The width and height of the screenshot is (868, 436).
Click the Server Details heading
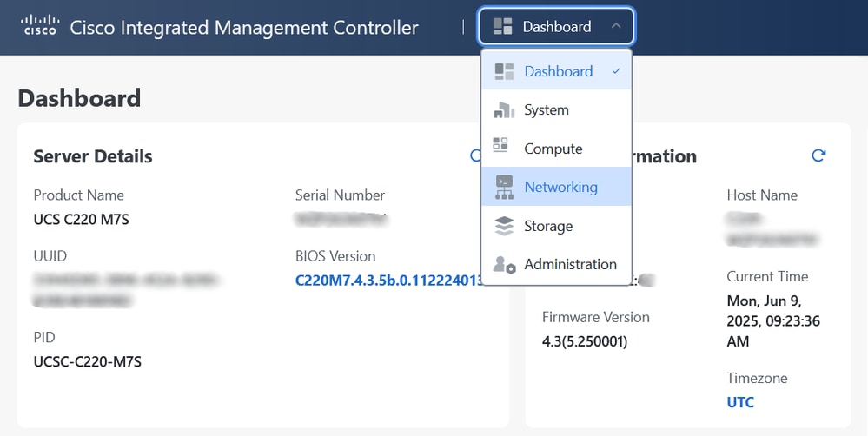[x=93, y=156]
